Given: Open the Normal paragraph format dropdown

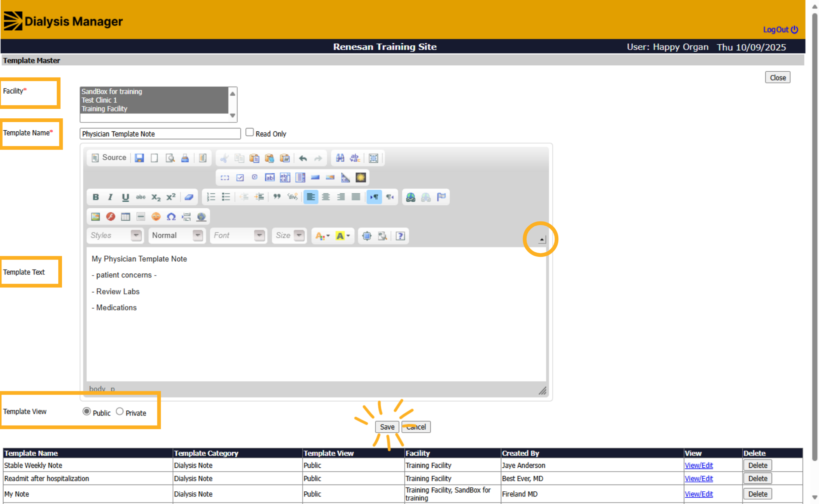Looking at the screenshot, I should (x=177, y=236).
